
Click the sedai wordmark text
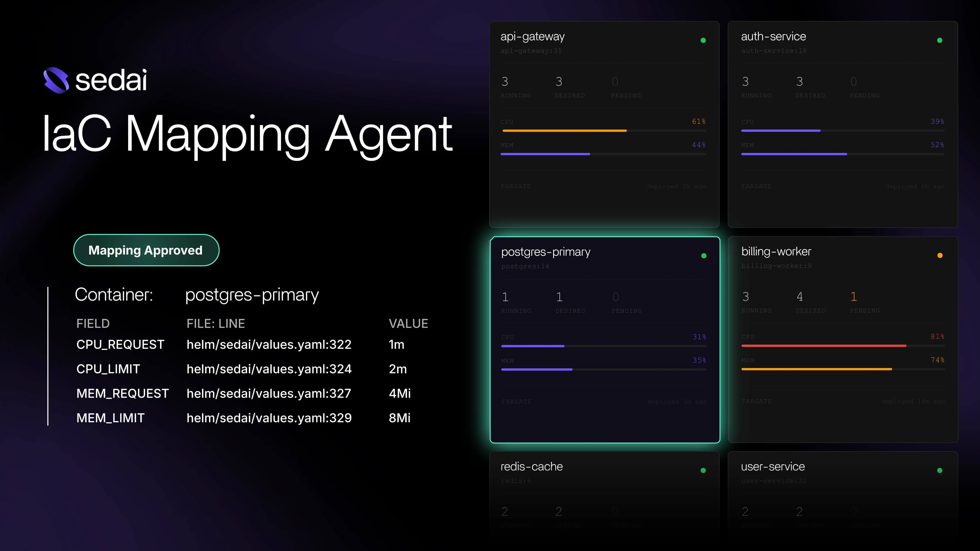111,80
